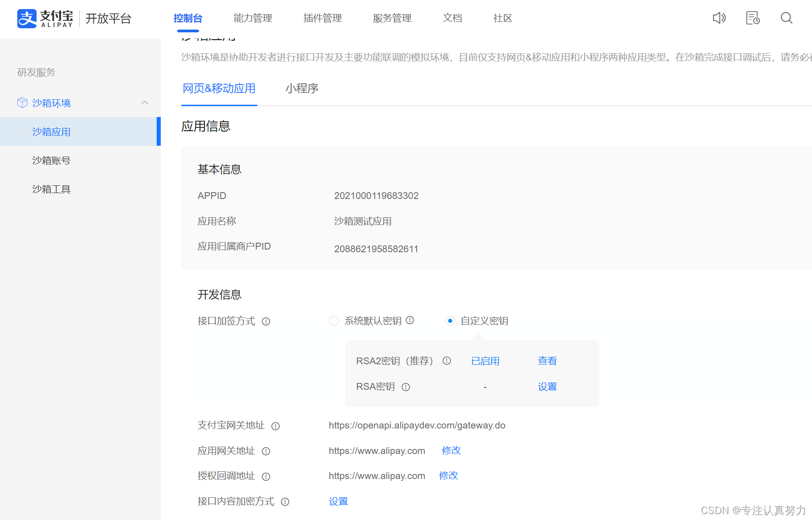The image size is (812, 520).
Task: Click the 应用网关地址 URL https://www.alipay.com
Action: 377,451
